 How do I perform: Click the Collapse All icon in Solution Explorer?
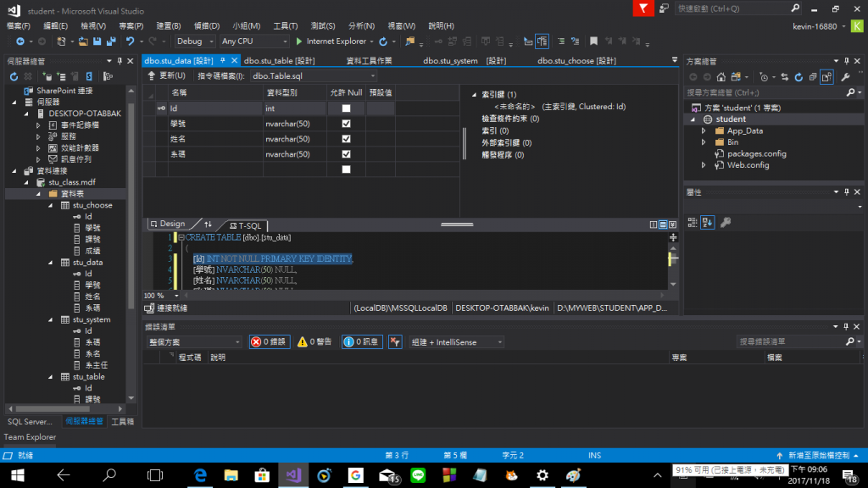[813, 77]
